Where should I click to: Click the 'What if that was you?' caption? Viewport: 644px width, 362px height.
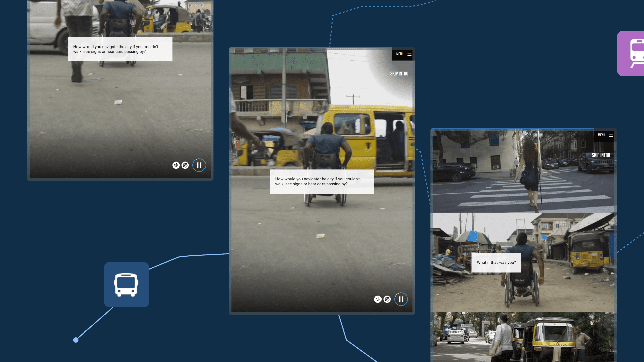click(x=496, y=262)
